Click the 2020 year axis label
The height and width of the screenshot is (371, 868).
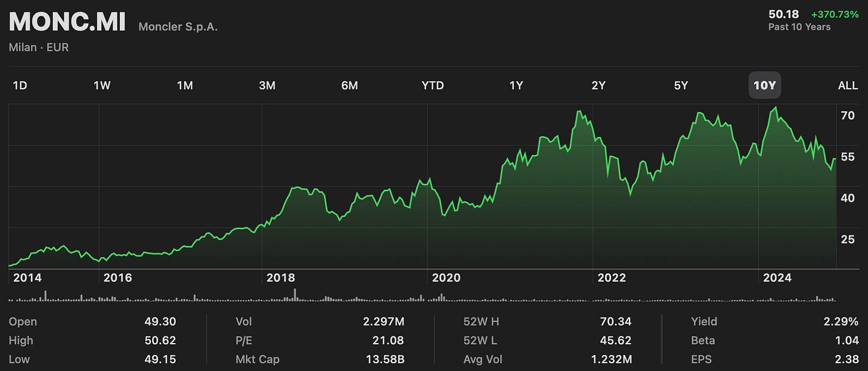[446, 278]
